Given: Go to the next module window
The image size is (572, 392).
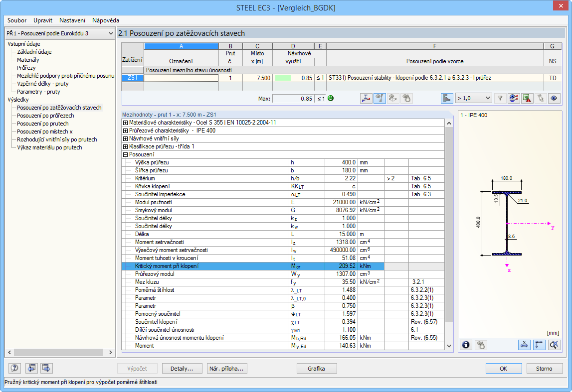Looking at the screenshot, I should pos(47,369).
